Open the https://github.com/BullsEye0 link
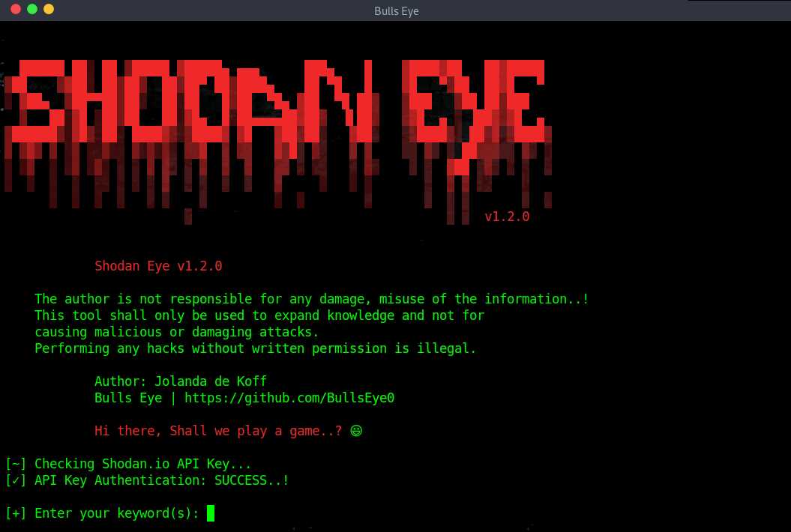 (x=289, y=398)
